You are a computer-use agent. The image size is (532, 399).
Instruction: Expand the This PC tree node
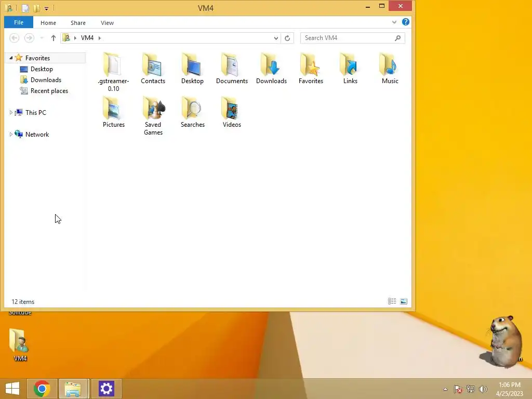[11, 112]
